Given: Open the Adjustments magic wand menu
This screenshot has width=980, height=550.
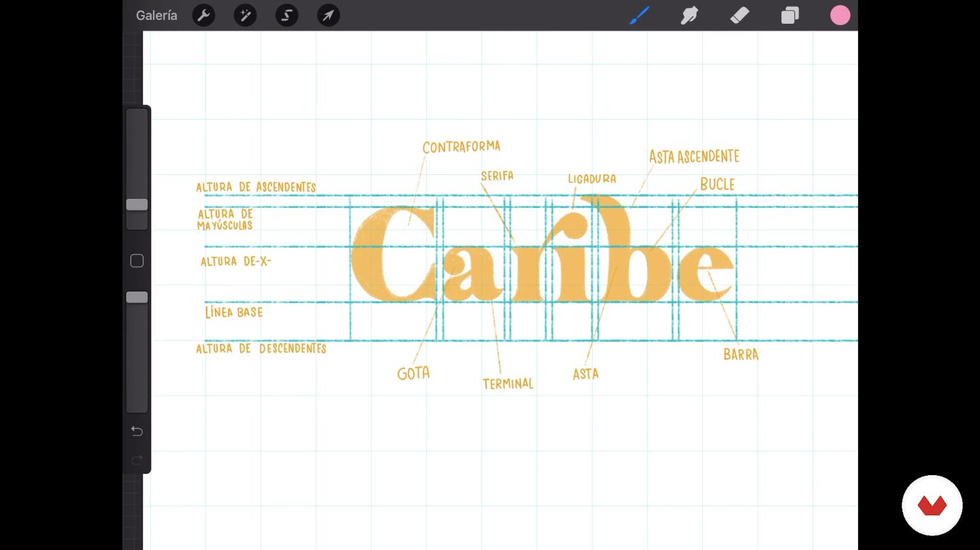Looking at the screenshot, I should click(245, 16).
